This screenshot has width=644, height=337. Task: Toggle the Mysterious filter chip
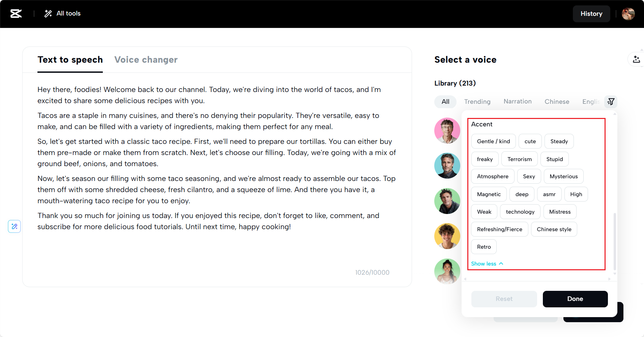coord(563,176)
